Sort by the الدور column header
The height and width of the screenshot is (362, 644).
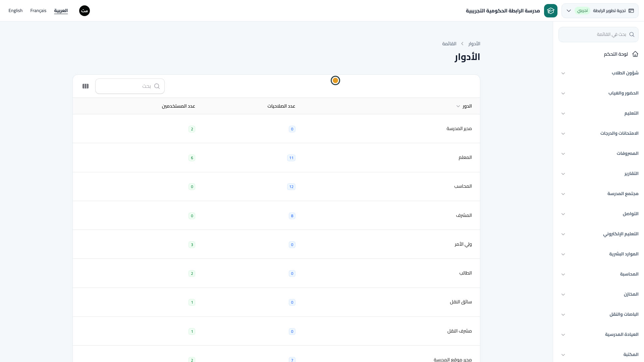click(464, 106)
